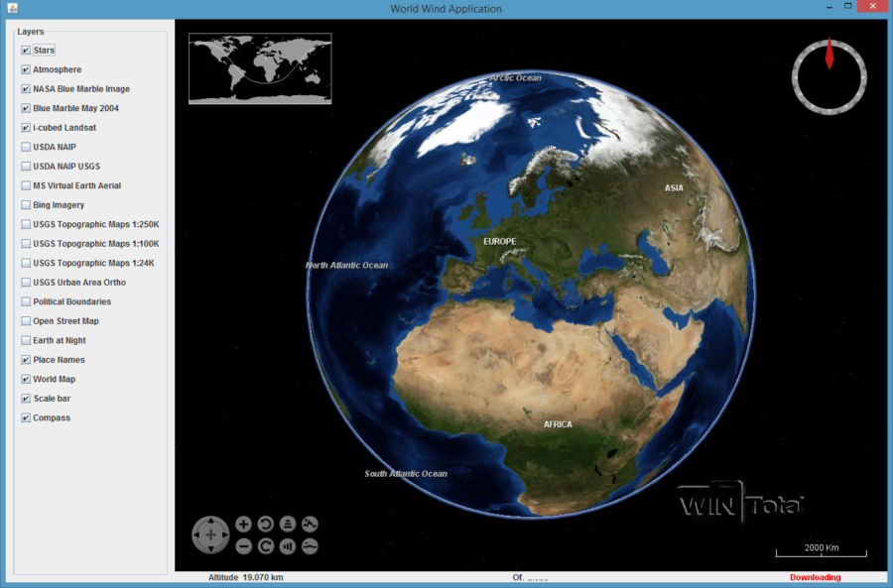This screenshot has width=893, height=588.
Task: Disable the Atmosphere layer
Action: tap(25, 69)
